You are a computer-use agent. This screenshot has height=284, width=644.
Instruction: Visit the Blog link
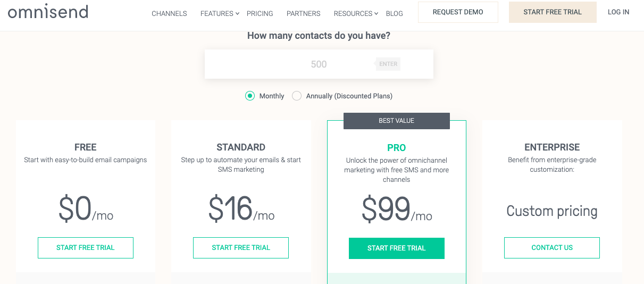tap(394, 13)
